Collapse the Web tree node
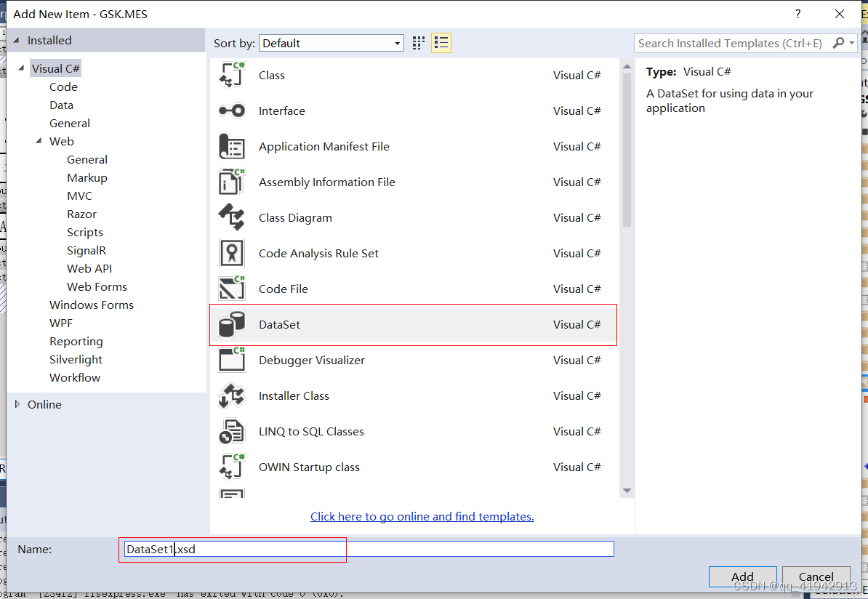Image resolution: width=868 pixels, height=599 pixels. click(39, 141)
